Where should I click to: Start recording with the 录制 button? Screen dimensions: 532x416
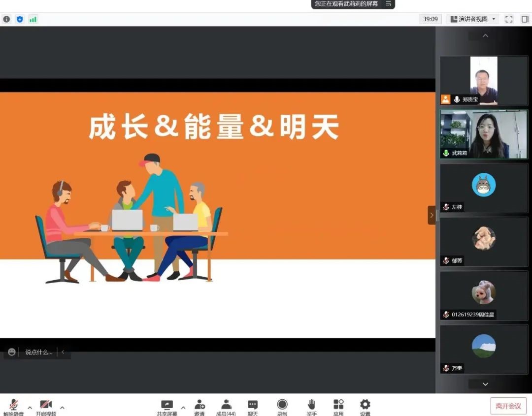pyautogui.click(x=282, y=405)
